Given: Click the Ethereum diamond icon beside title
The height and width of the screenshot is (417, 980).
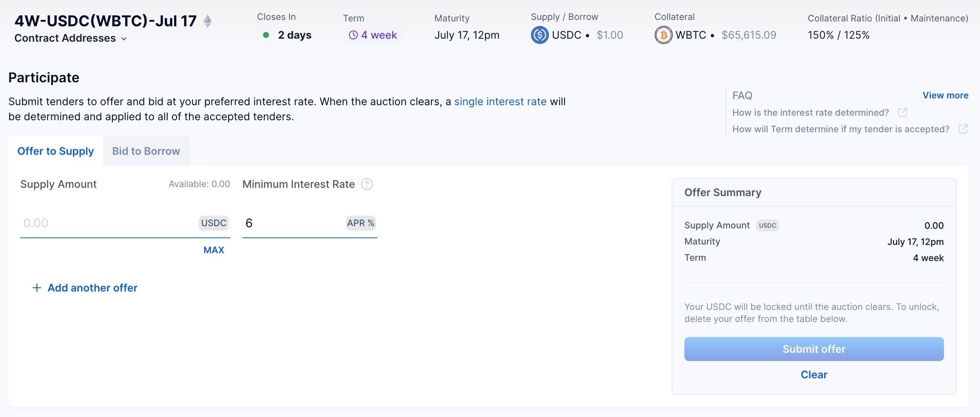Looking at the screenshot, I should point(207,21).
